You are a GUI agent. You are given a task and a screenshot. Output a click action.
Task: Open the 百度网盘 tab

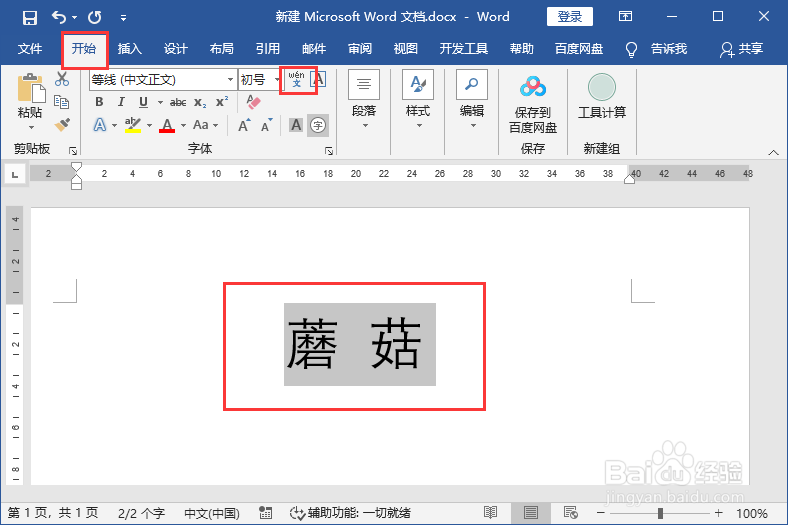(578, 49)
